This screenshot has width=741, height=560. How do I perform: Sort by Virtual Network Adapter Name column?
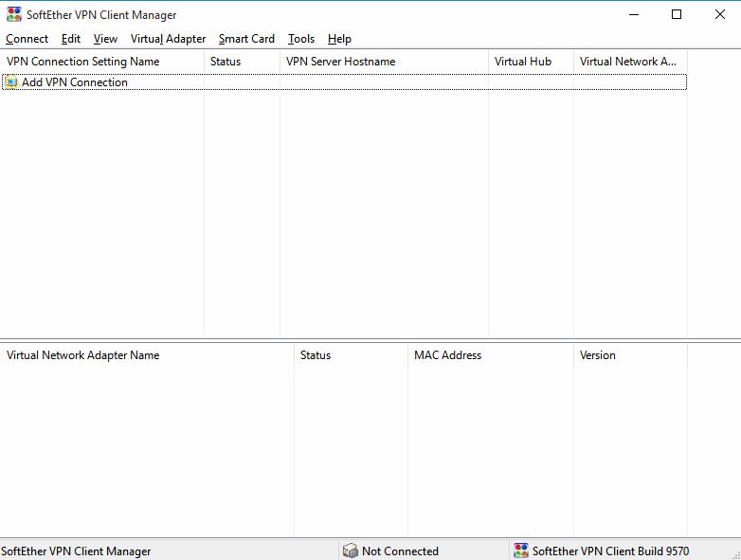[x=147, y=355]
